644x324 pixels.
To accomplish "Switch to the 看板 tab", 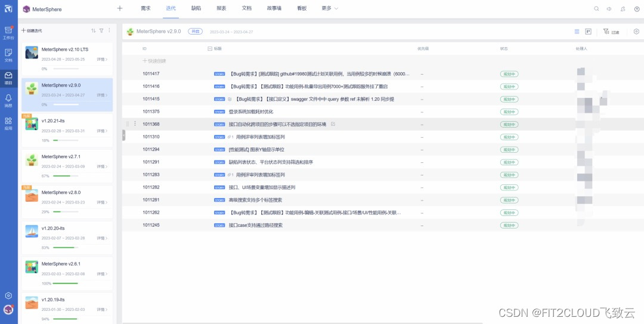I will click(x=302, y=8).
